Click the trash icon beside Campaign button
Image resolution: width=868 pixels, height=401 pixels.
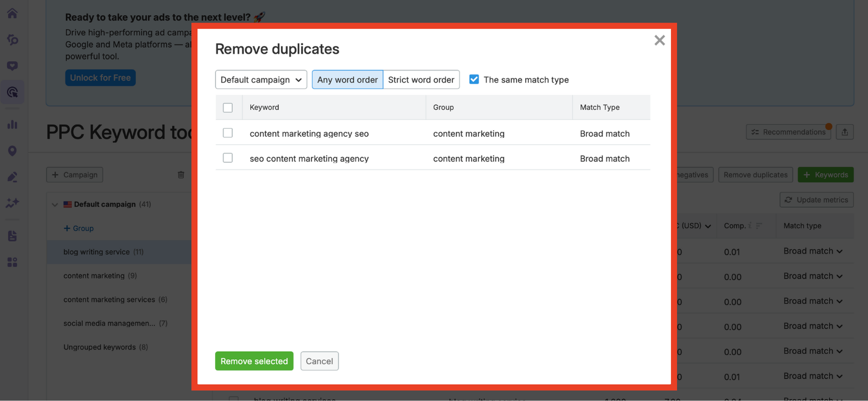pyautogui.click(x=181, y=175)
